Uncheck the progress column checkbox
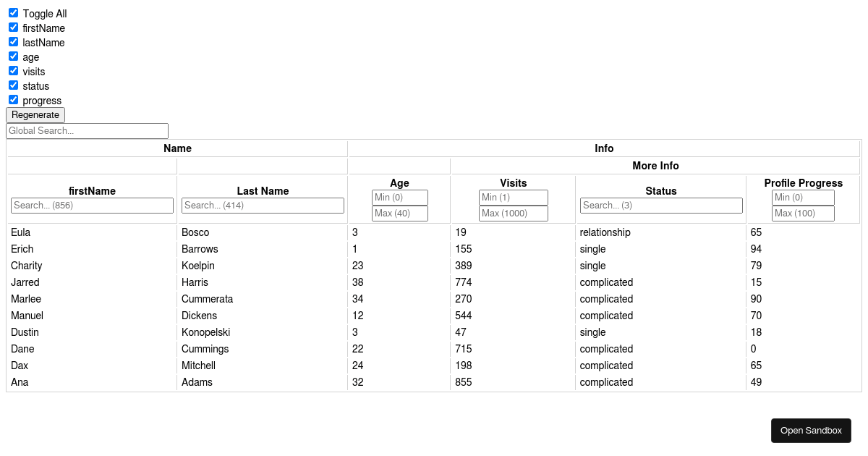The height and width of the screenshot is (456, 868). [x=13, y=99]
